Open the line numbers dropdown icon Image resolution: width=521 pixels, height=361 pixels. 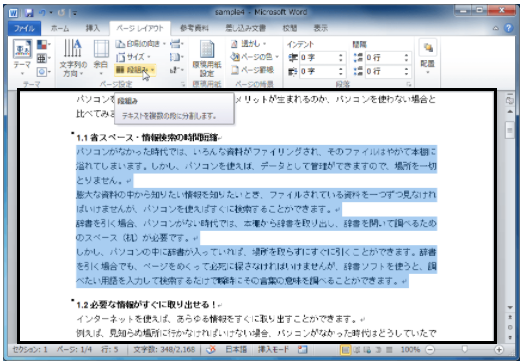point(176,57)
